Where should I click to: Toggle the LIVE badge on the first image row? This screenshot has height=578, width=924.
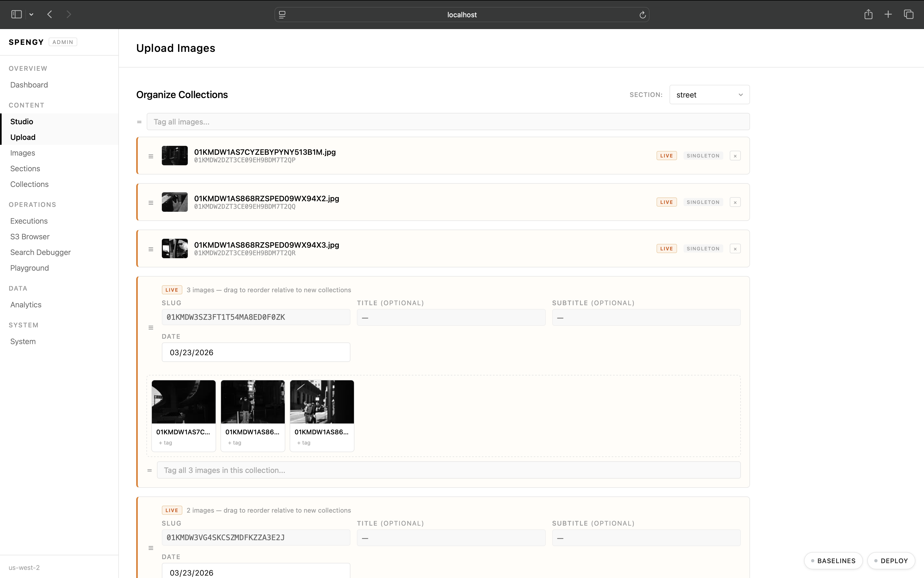[x=666, y=156]
